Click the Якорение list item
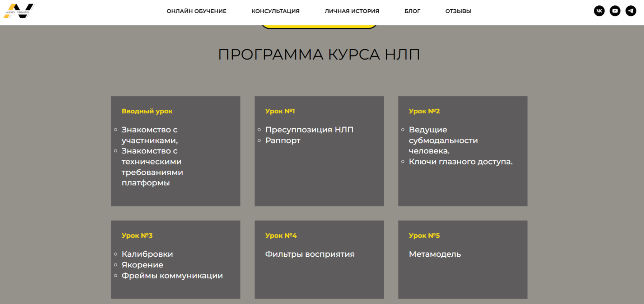The height and width of the screenshot is (304, 644). [142, 265]
